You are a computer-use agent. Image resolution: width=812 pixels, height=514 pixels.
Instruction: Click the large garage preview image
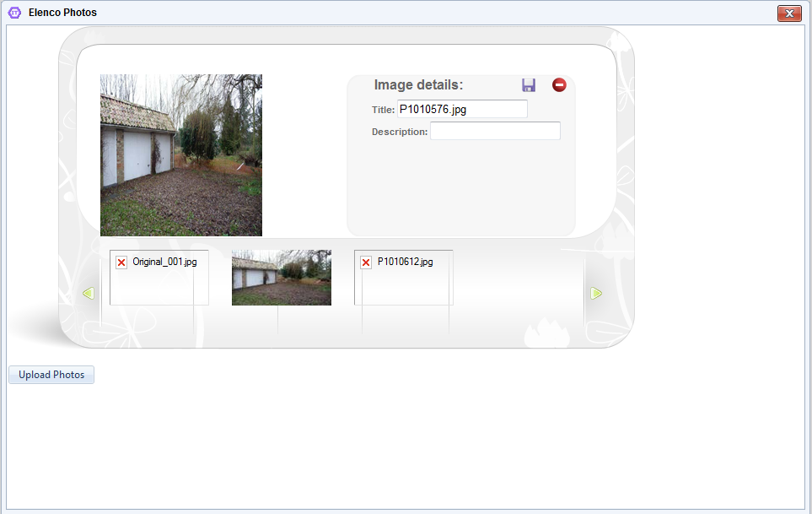181,155
